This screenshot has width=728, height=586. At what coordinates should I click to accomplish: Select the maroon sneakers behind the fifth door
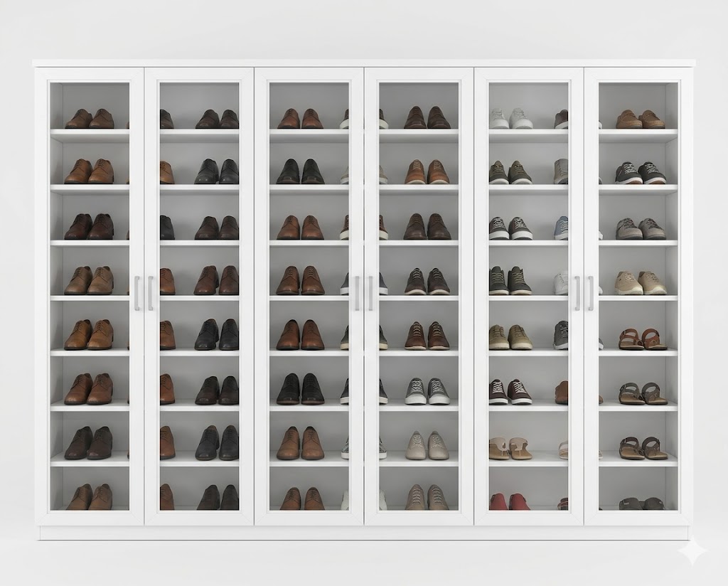click(510, 392)
